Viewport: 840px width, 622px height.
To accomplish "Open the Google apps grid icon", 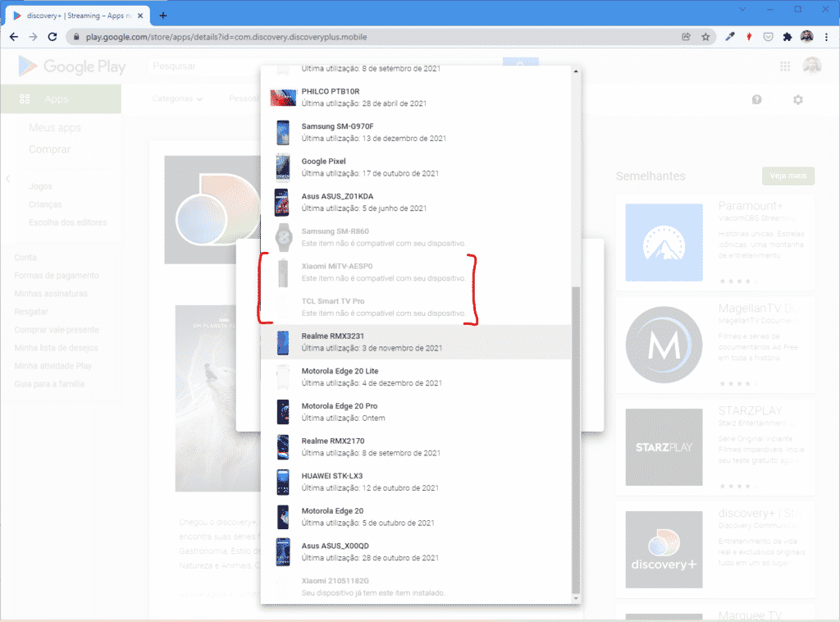I will (785, 66).
